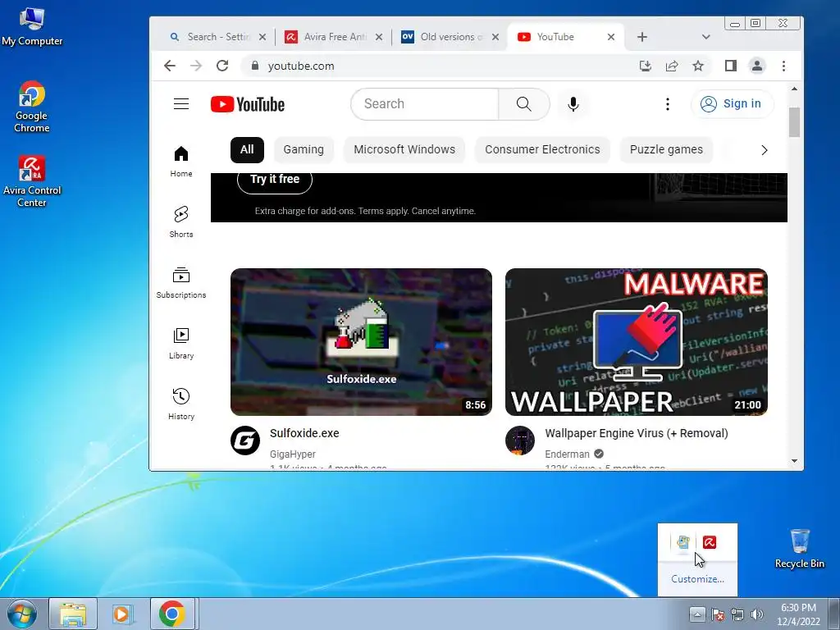Open Malware Wallpaper video thumbnail
Image resolution: width=840 pixels, height=630 pixels.
click(637, 342)
